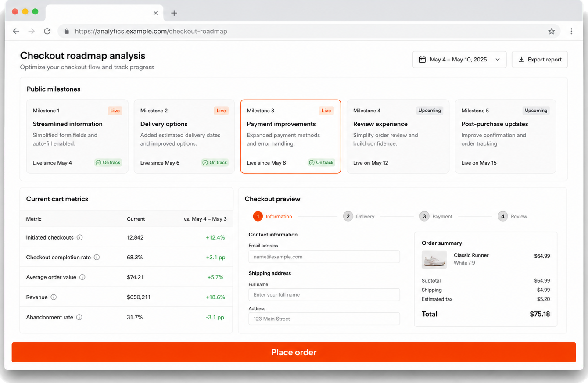Click the $74.21 average order value
588x383 pixels.
click(135, 277)
